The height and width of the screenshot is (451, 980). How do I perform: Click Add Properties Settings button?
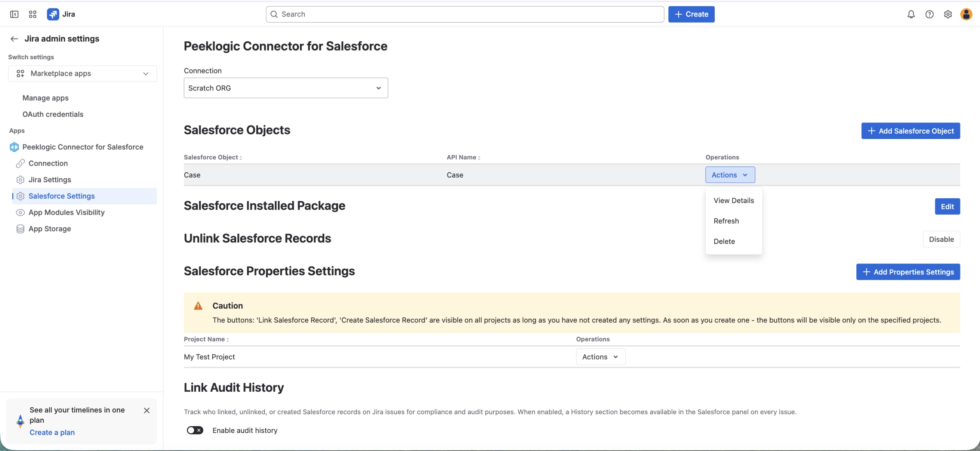tap(908, 272)
